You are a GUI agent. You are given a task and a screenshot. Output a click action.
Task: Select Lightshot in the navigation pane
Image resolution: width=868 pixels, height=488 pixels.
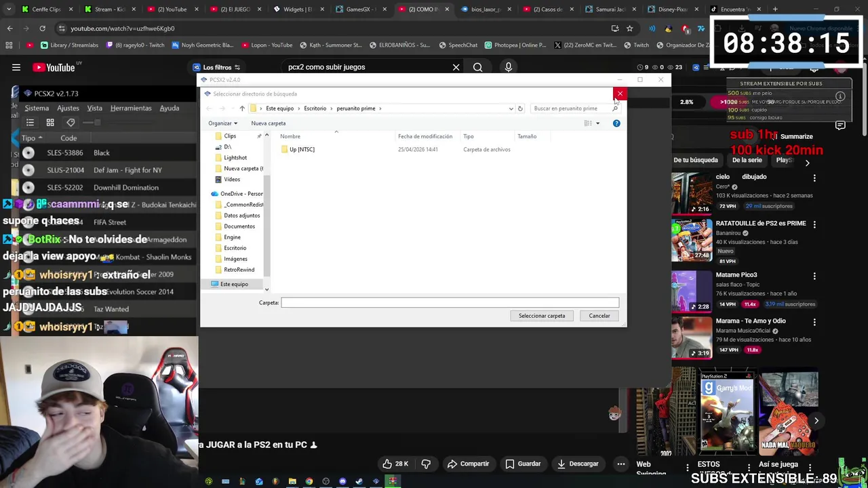(235, 158)
